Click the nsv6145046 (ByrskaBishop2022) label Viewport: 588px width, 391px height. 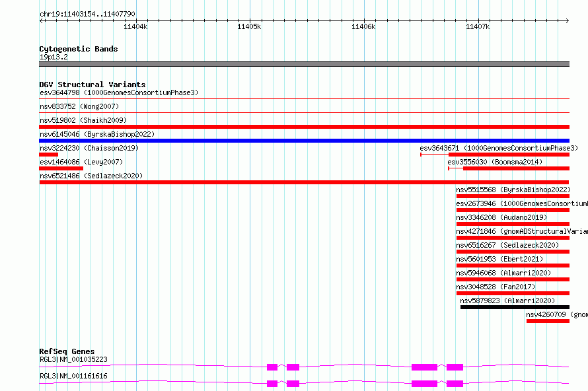click(x=97, y=134)
